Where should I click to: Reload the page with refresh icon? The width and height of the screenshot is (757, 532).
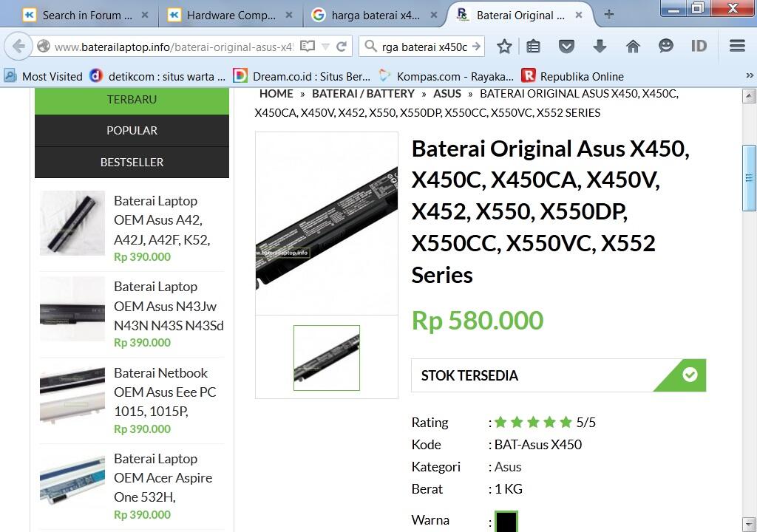(x=342, y=47)
